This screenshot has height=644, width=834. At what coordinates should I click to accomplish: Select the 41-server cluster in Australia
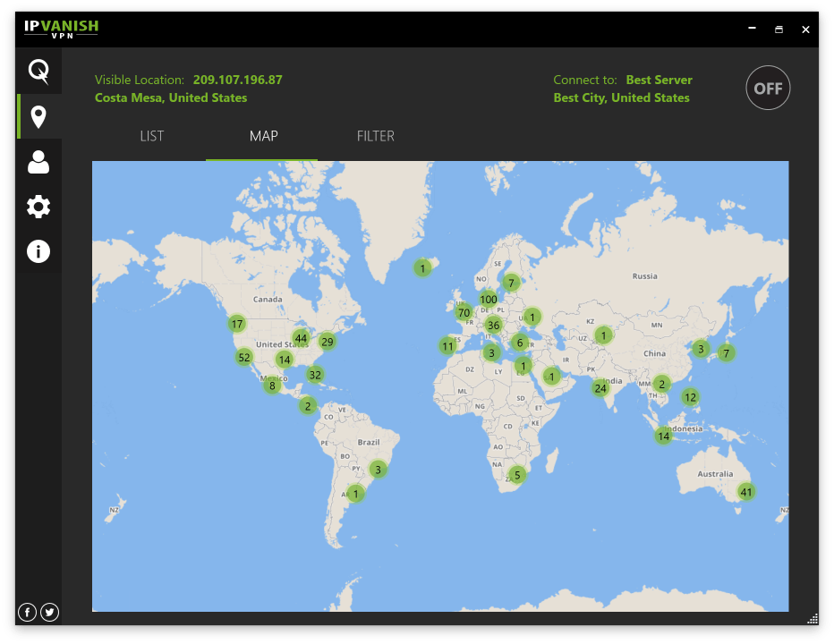[x=746, y=492]
